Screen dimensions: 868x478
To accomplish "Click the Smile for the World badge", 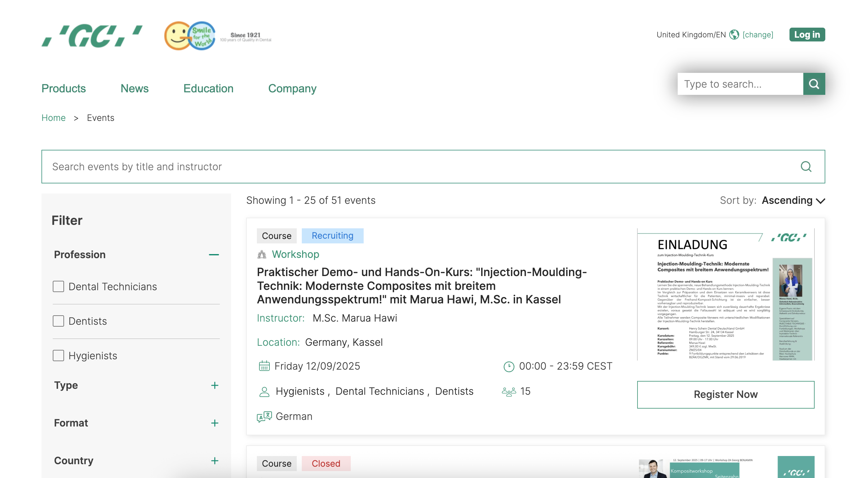I will 190,35.
